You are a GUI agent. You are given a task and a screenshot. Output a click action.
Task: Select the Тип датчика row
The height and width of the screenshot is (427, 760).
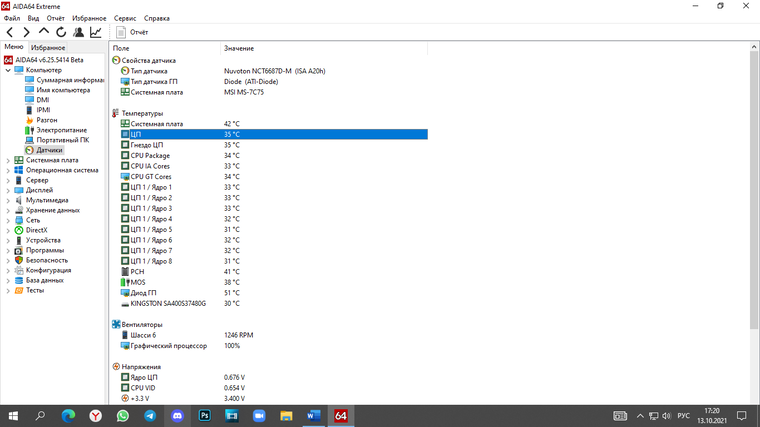pyautogui.click(x=274, y=71)
